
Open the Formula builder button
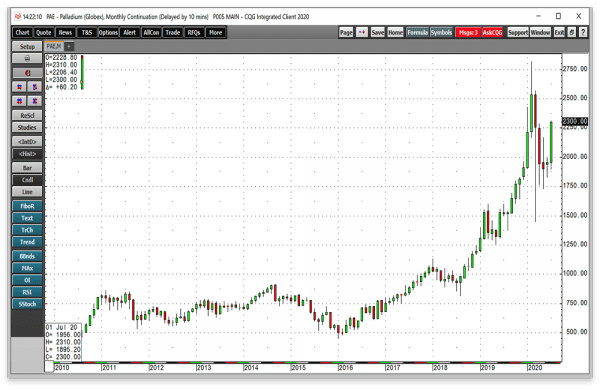417,33
